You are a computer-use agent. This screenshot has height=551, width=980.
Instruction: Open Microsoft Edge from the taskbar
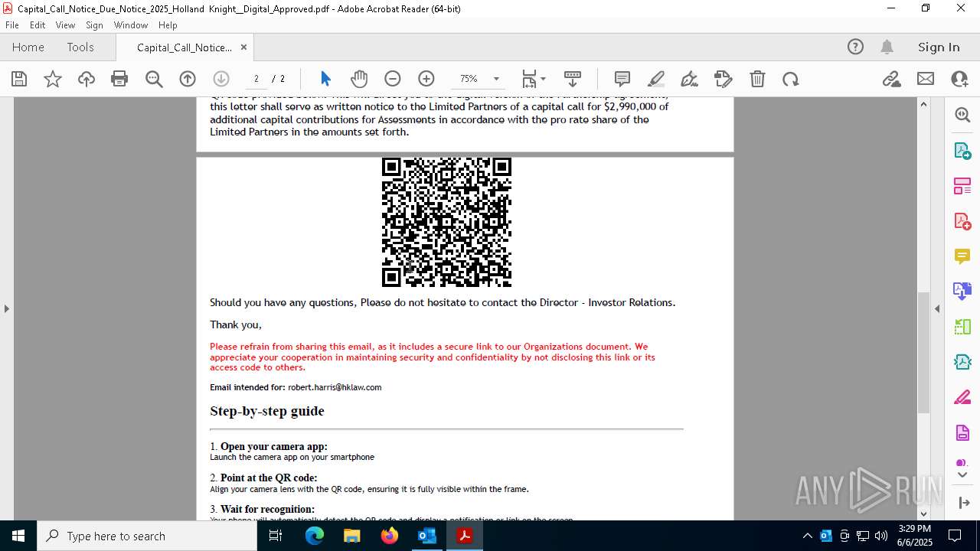(315, 536)
